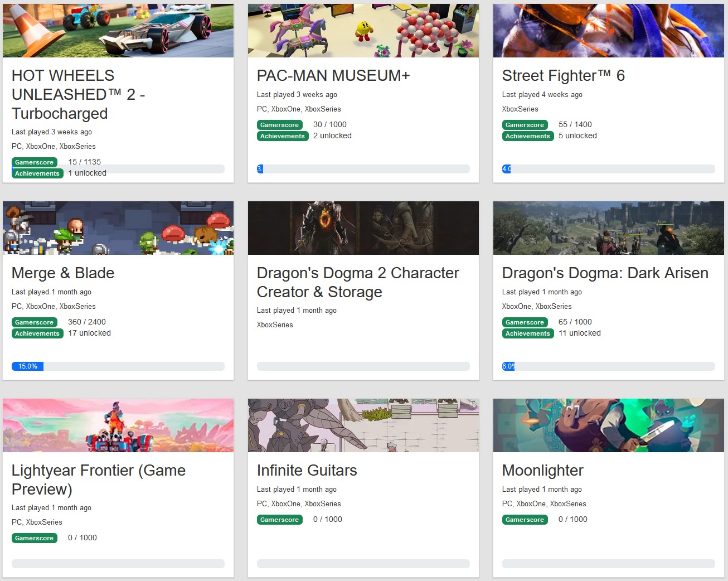This screenshot has width=728, height=581.
Task: Click "PC, XboxSeries" platforms under Lightyear Frontier
Action: click(x=37, y=522)
